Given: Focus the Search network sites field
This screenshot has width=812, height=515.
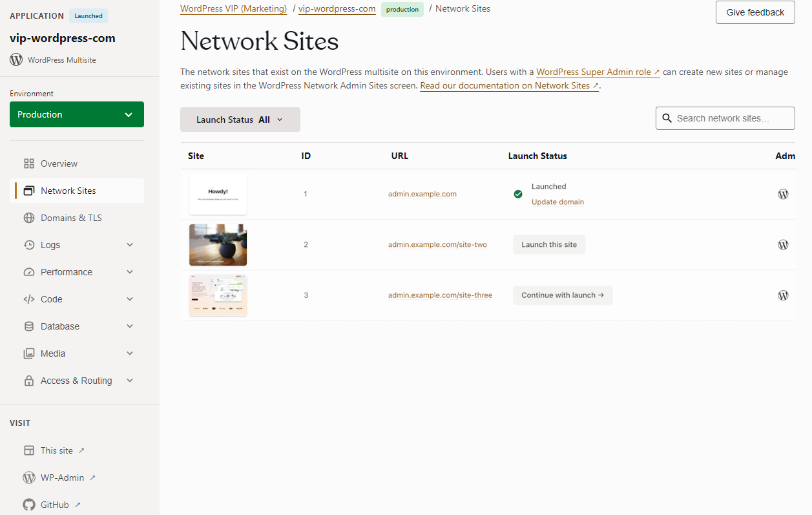Looking at the screenshot, I should [x=725, y=118].
